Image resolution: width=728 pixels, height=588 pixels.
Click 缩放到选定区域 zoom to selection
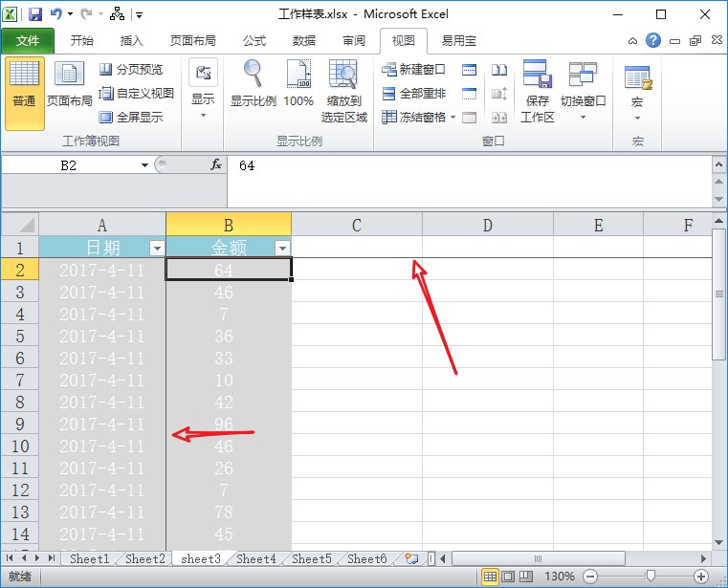tap(343, 92)
